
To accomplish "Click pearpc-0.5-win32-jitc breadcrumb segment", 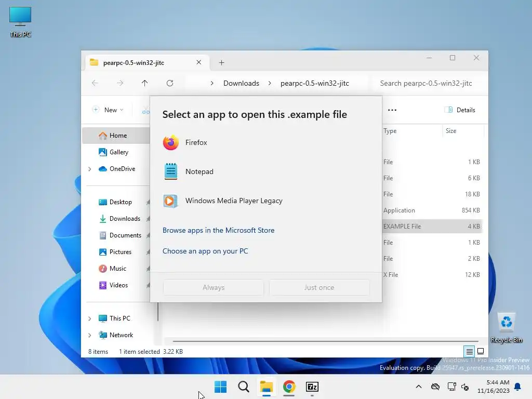I will 314,83.
